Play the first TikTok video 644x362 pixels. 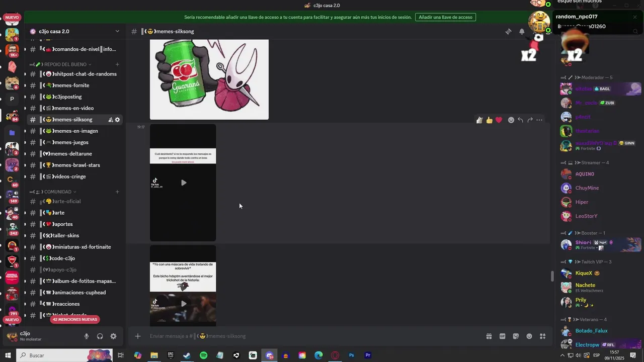pos(183,183)
